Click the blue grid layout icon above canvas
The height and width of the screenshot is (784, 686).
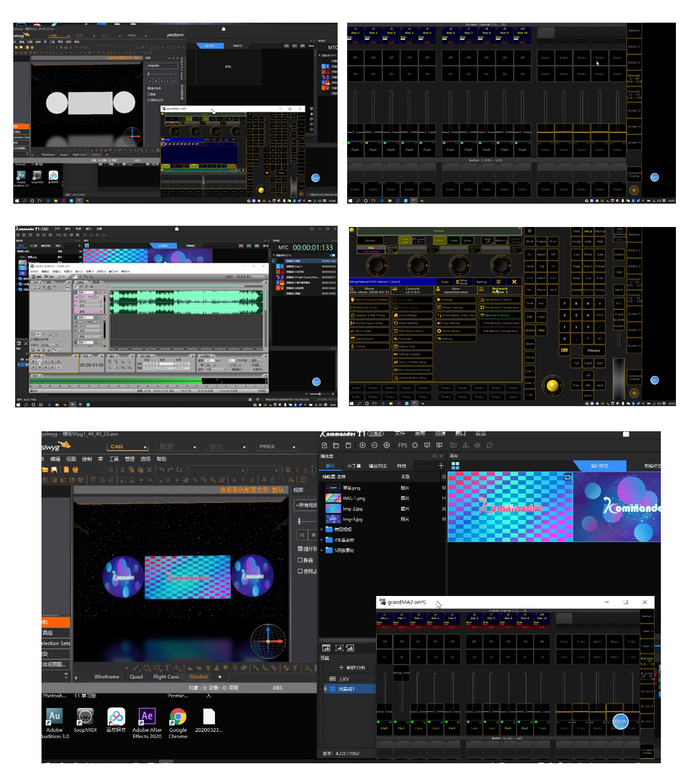coord(455,466)
